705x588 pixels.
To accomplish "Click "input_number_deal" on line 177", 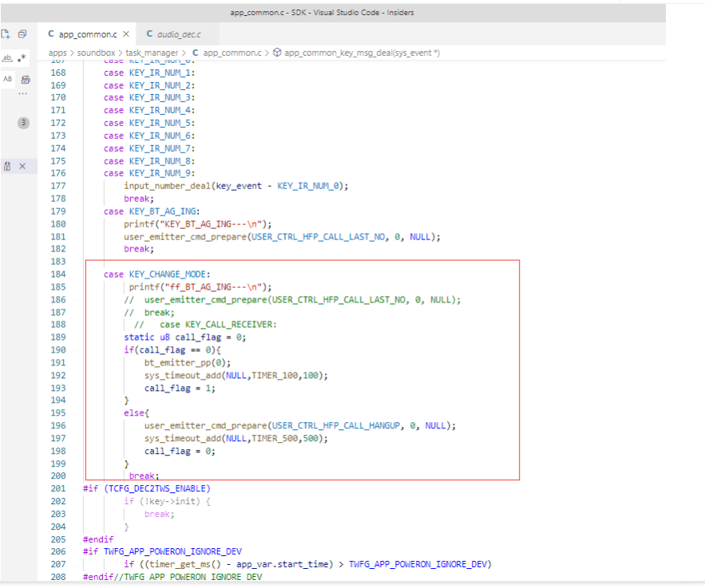I will tap(167, 186).
